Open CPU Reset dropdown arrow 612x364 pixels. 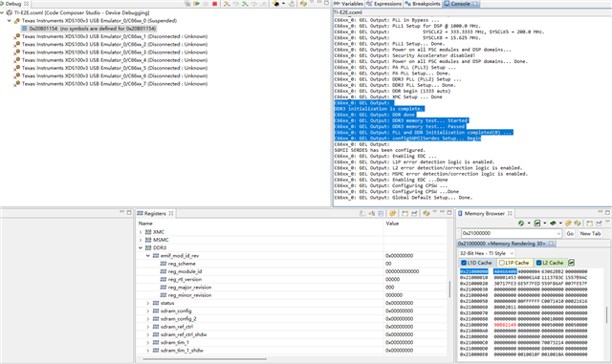(x=283, y=4)
